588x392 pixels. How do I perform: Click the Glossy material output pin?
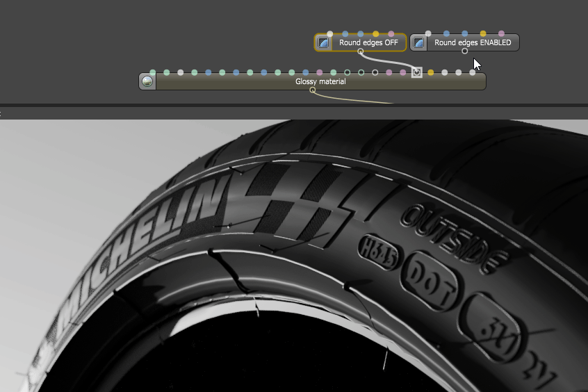pyautogui.click(x=312, y=90)
